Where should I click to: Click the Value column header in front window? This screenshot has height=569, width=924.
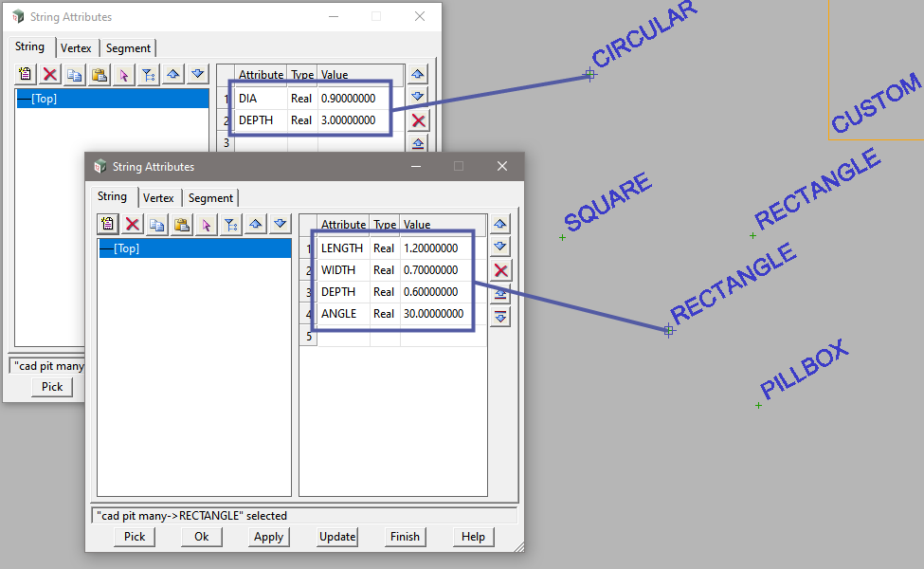pos(444,224)
